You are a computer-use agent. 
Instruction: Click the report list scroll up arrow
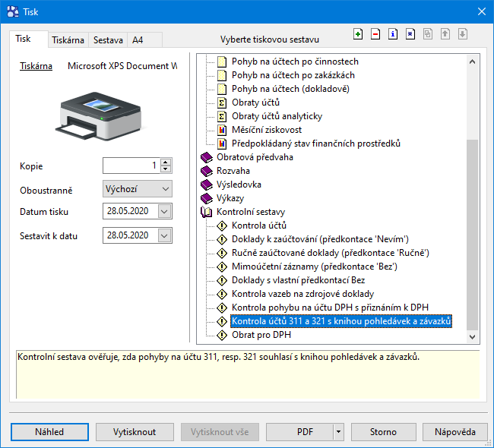click(472, 62)
